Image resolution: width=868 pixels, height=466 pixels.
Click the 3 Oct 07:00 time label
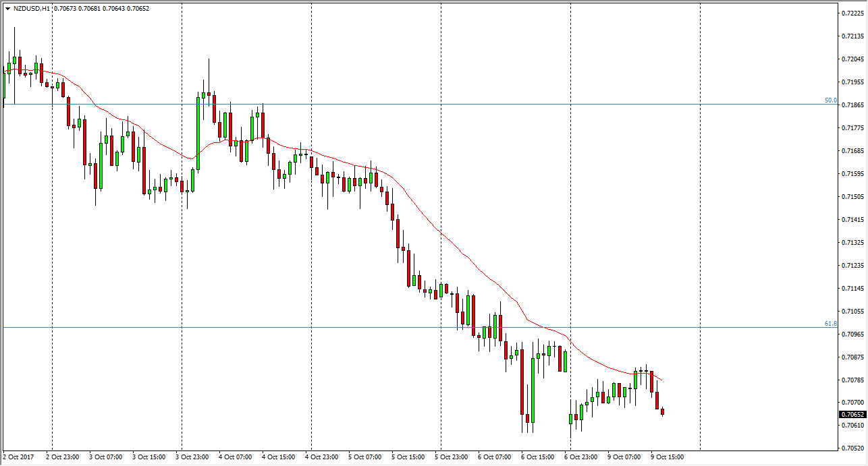tap(106, 457)
